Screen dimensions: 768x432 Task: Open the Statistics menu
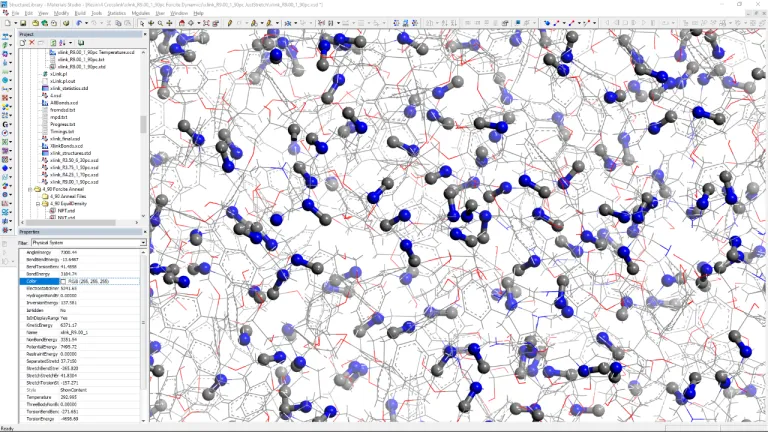pos(116,13)
